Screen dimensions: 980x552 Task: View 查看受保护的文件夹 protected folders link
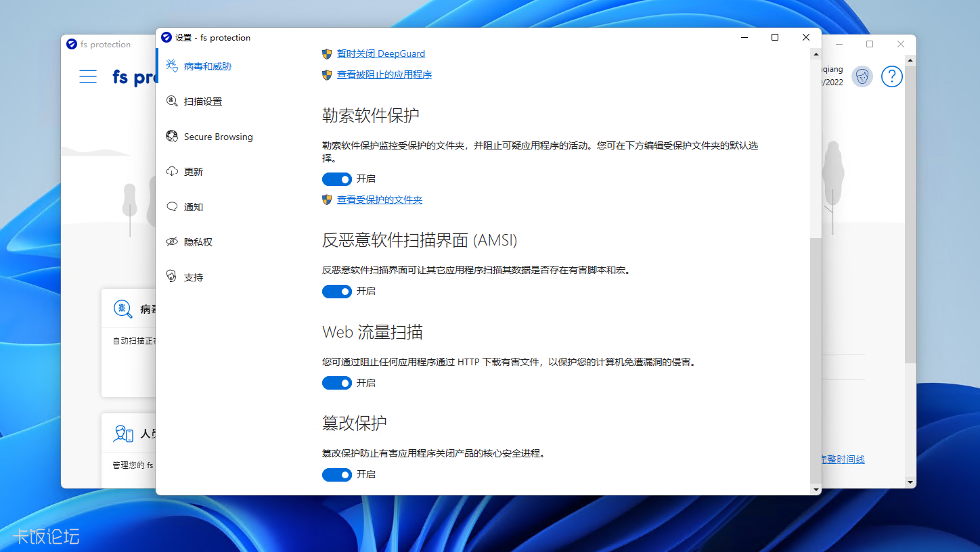pos(379,199)
